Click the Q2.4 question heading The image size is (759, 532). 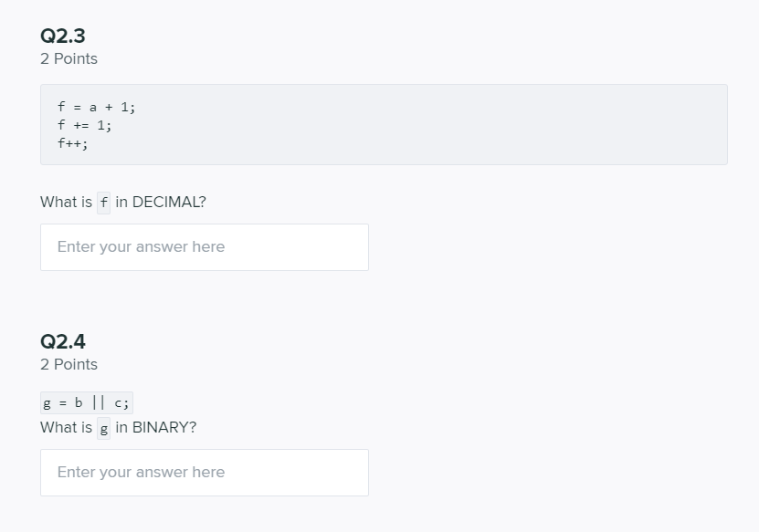pos(63,341)
